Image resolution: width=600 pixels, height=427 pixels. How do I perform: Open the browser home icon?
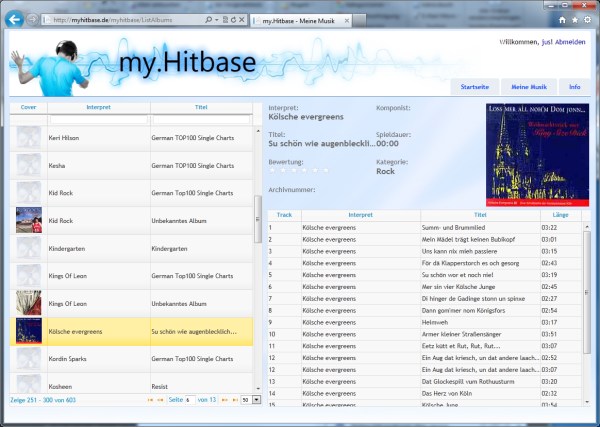point(562,20)
